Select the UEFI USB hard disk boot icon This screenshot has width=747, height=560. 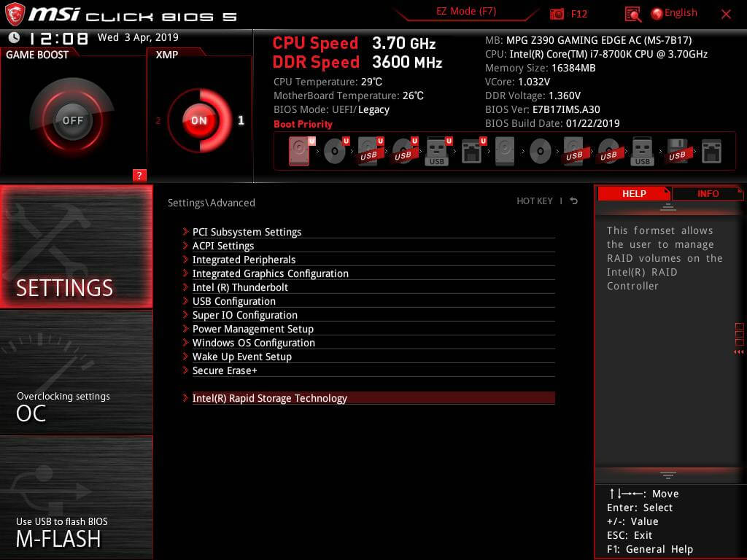coord(371,152)
